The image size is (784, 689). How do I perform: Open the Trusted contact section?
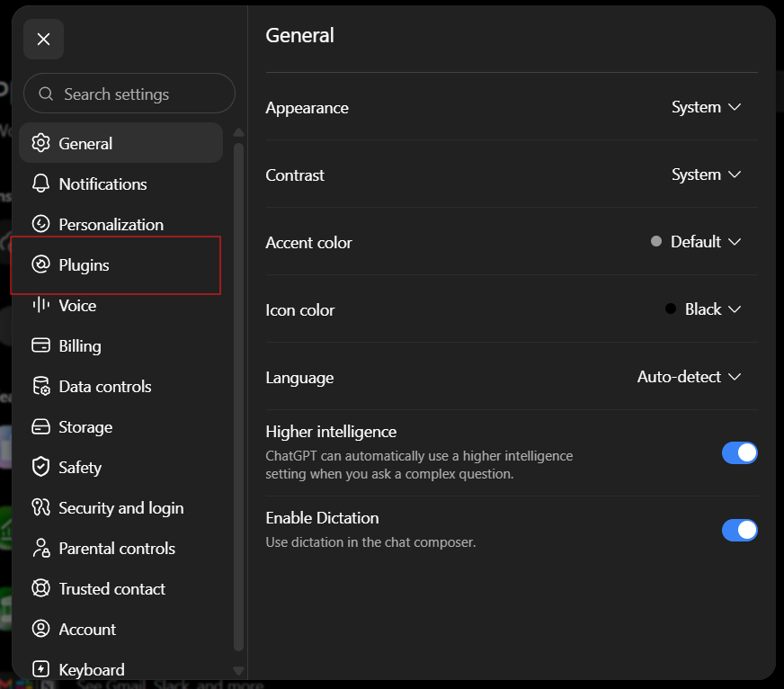point(121,589)
